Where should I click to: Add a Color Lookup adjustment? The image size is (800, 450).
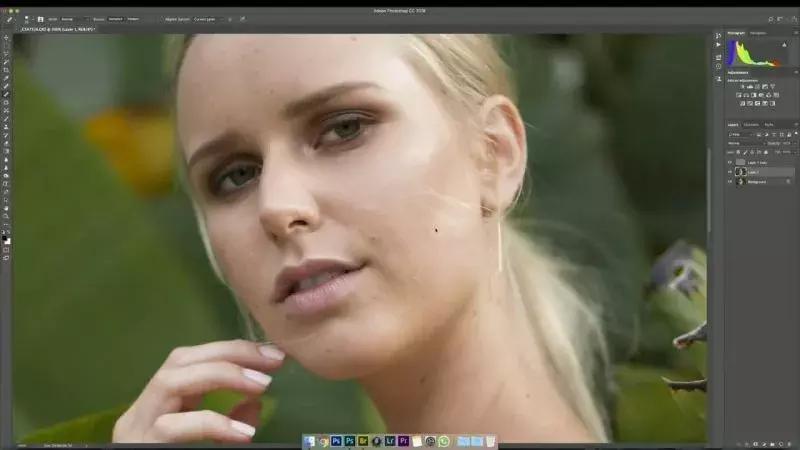click(777, 95)
